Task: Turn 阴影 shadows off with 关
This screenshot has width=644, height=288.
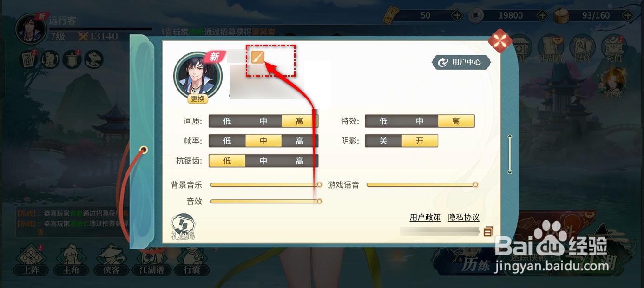Action: (383, 141)
